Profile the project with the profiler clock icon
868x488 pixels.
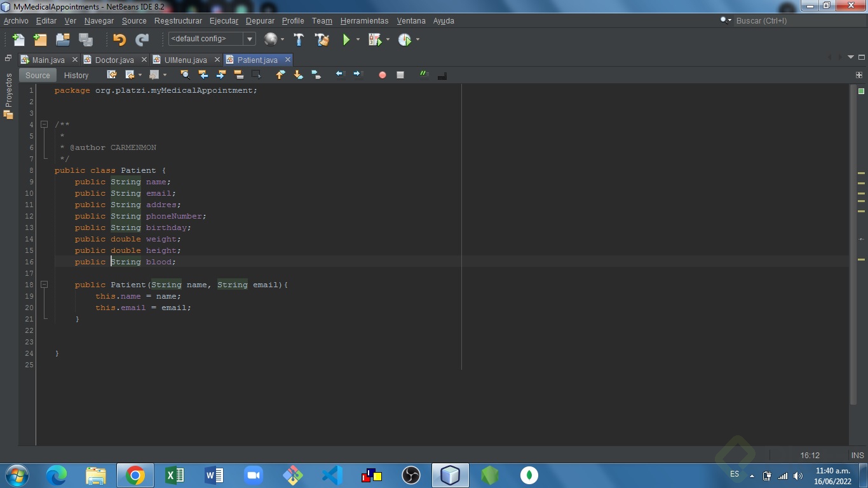(x=405, y=39)
